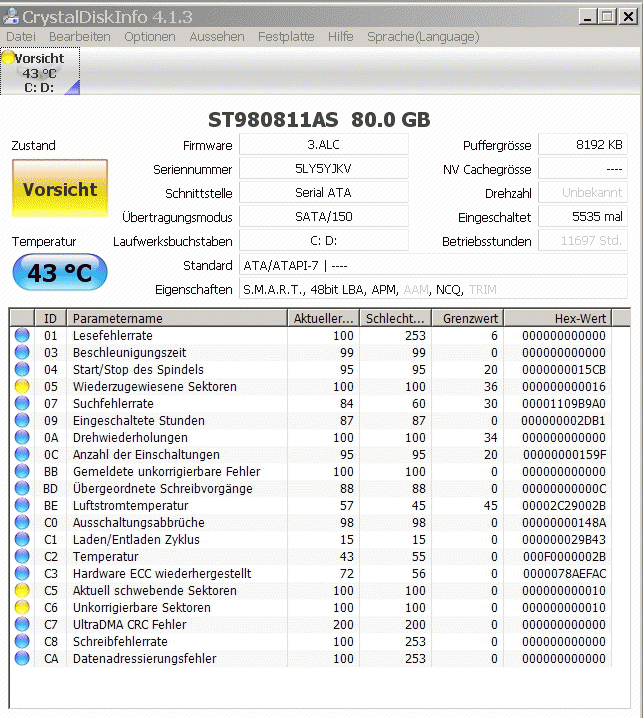Click the blue status dot for Suchfehlerrate
643x718 pixels.
pos(22,403)
